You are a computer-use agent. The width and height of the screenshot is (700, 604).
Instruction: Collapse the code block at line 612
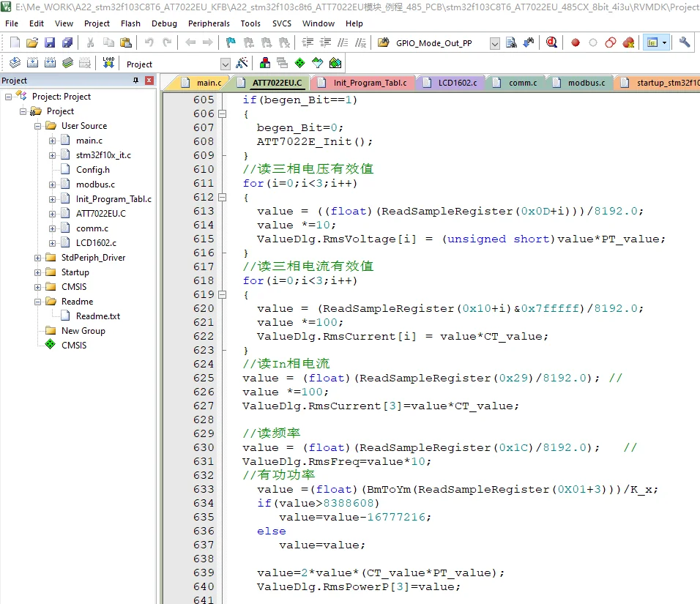point(223,198)
